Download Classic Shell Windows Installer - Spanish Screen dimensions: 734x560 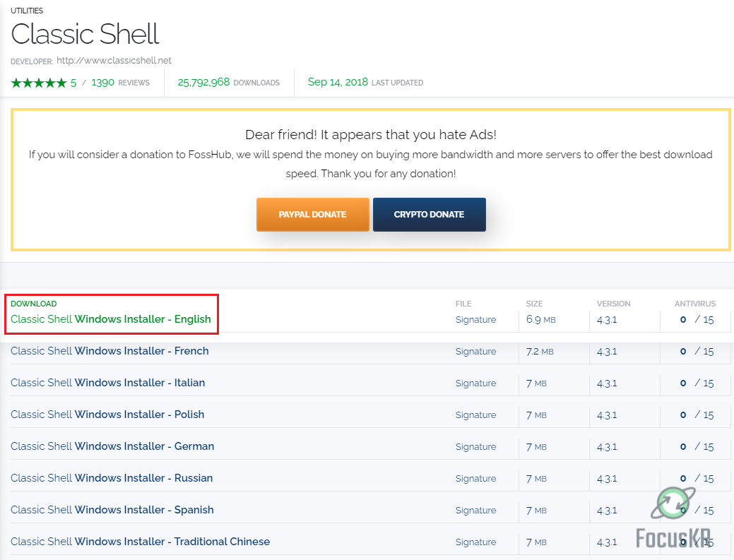point(112,510)
